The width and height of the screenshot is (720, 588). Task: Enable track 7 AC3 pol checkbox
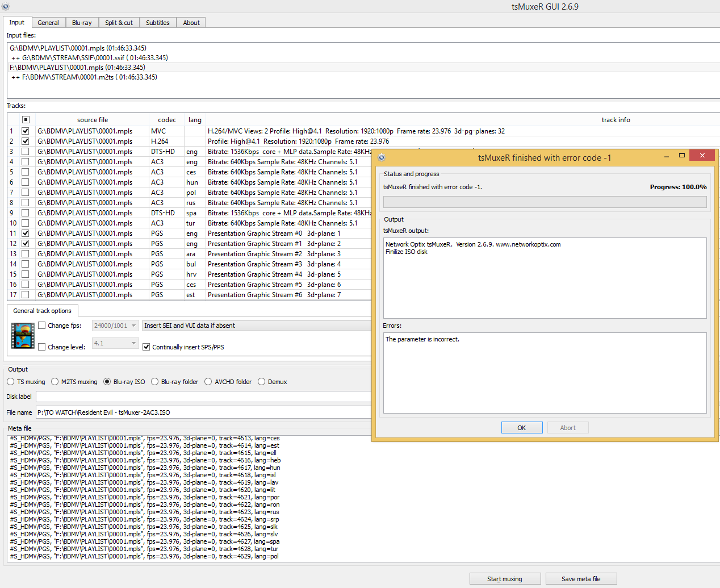(x=26, y=192)
